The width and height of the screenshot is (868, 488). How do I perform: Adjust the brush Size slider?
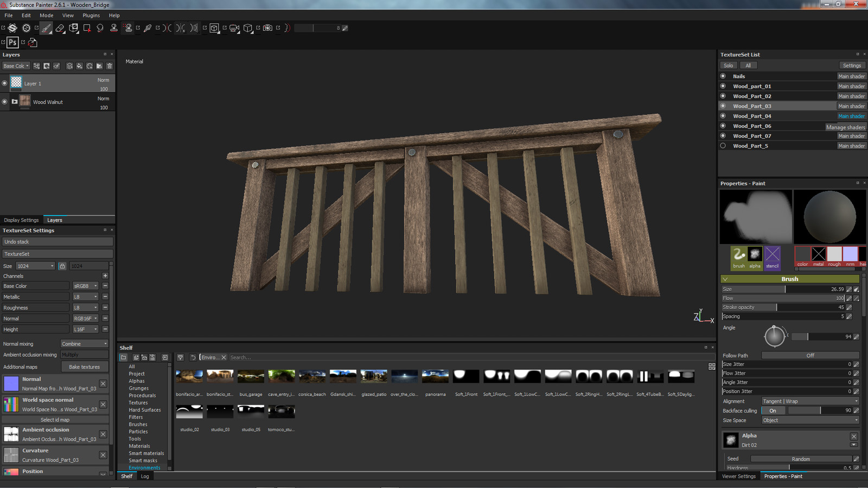tap(783, 289)
